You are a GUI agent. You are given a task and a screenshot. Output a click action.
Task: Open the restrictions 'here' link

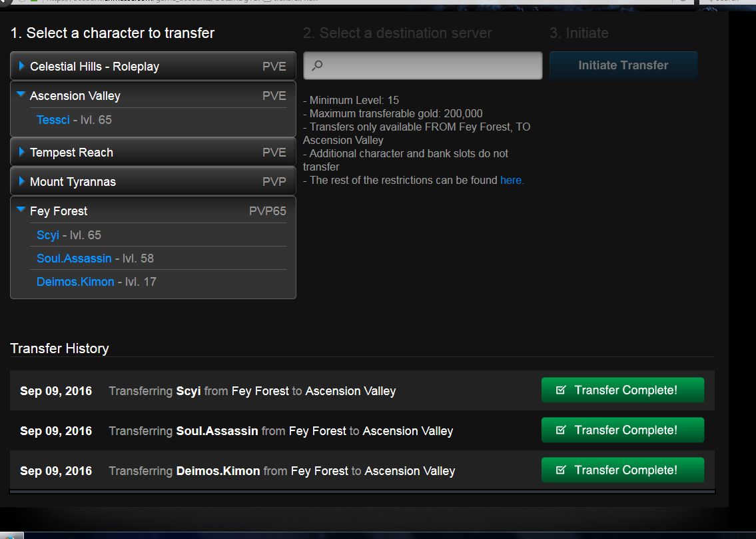tap(512, 180)
